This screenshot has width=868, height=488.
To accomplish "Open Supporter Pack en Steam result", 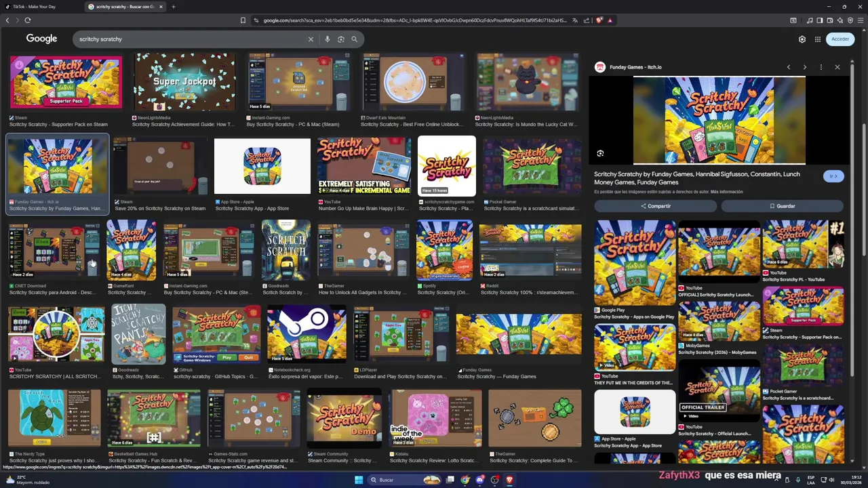I will [x=66, y=82].
